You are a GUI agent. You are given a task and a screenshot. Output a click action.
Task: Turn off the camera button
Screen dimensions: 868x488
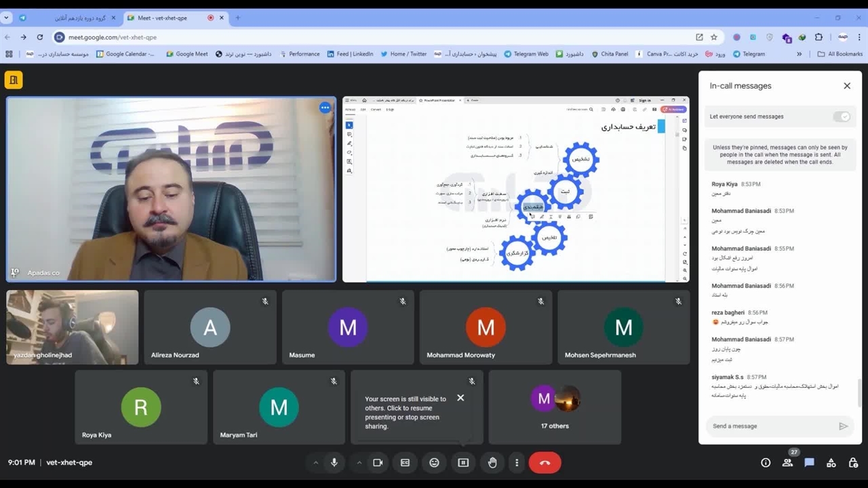(378, 463)
